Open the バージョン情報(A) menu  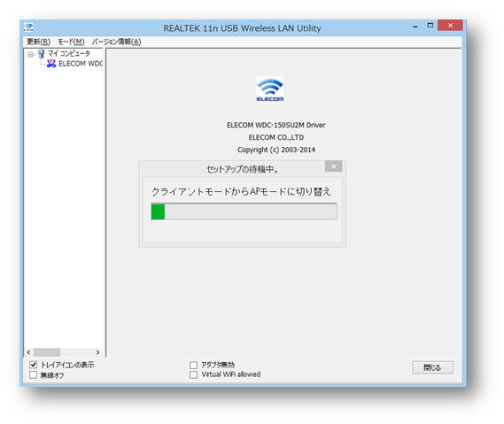pos(117,42)
